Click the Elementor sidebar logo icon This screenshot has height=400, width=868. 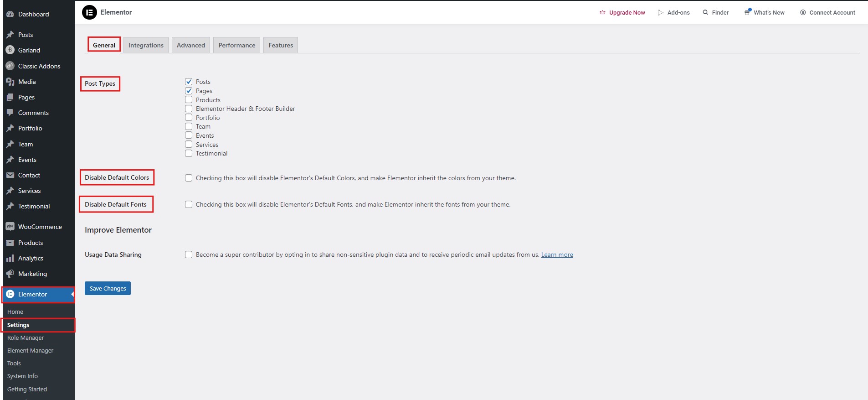click(10, 294)
